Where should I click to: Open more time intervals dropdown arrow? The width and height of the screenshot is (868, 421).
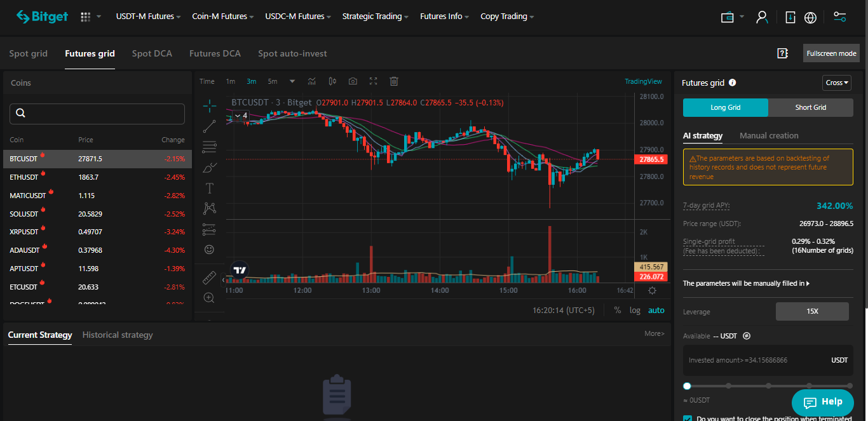click(292, 81)
